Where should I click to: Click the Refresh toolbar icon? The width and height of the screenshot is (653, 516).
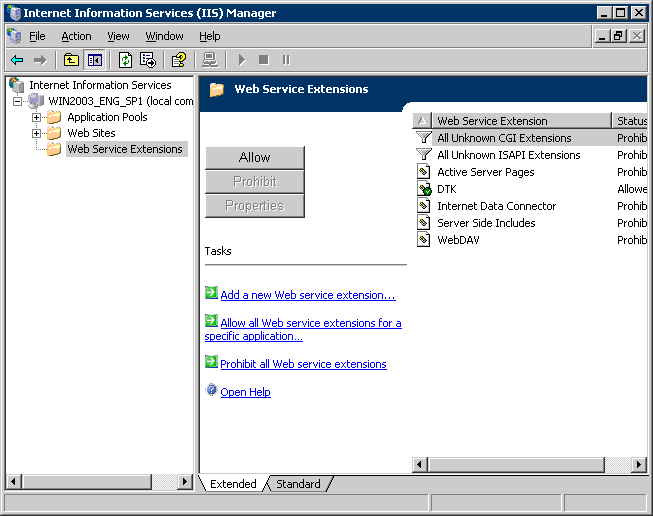coord(125,60)
